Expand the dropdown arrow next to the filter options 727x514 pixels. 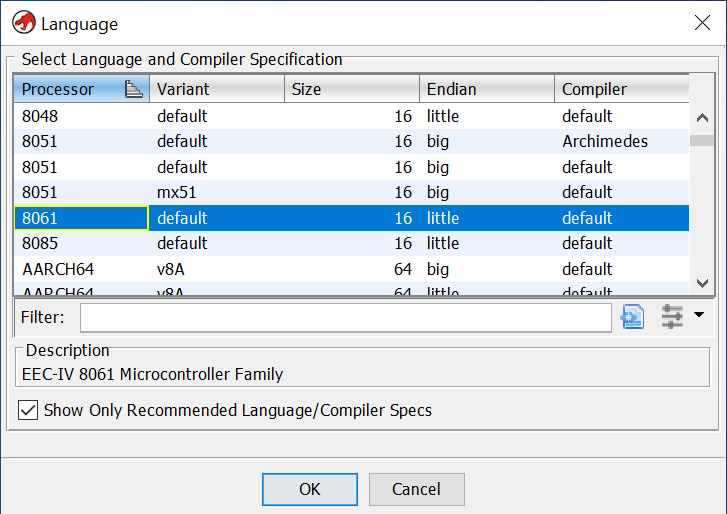tap(699, 315)
